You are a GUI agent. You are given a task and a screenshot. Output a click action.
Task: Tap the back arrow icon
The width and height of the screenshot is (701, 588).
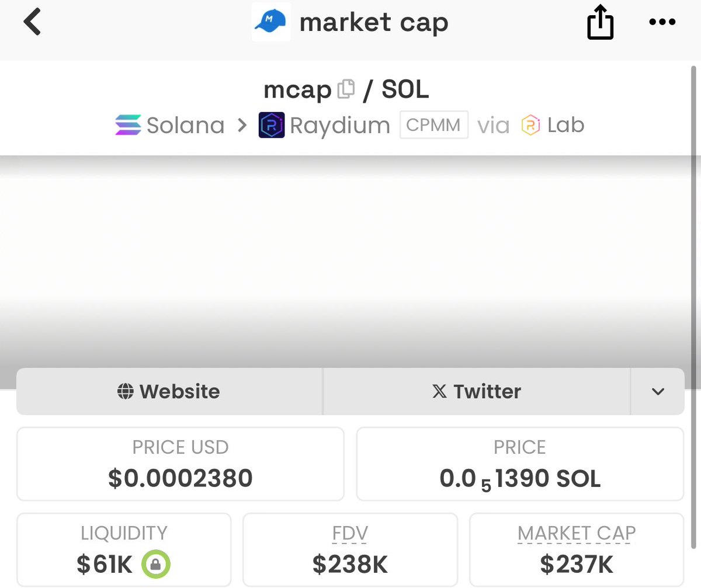[32, 23]
